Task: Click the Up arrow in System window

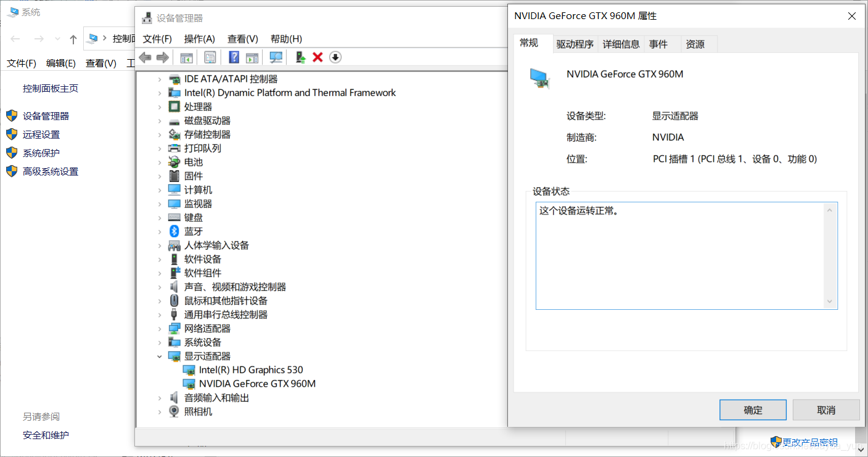Action: click(x=73, y=39)
